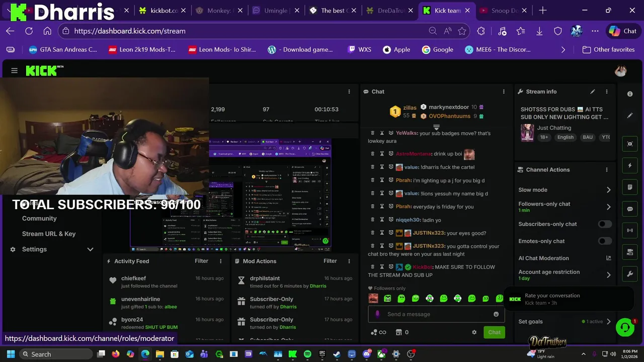Open Mod Actions Filter dropdown
The width and height of the screenshot is (644, 362).
pyautogui.click(x=330, y=261)
